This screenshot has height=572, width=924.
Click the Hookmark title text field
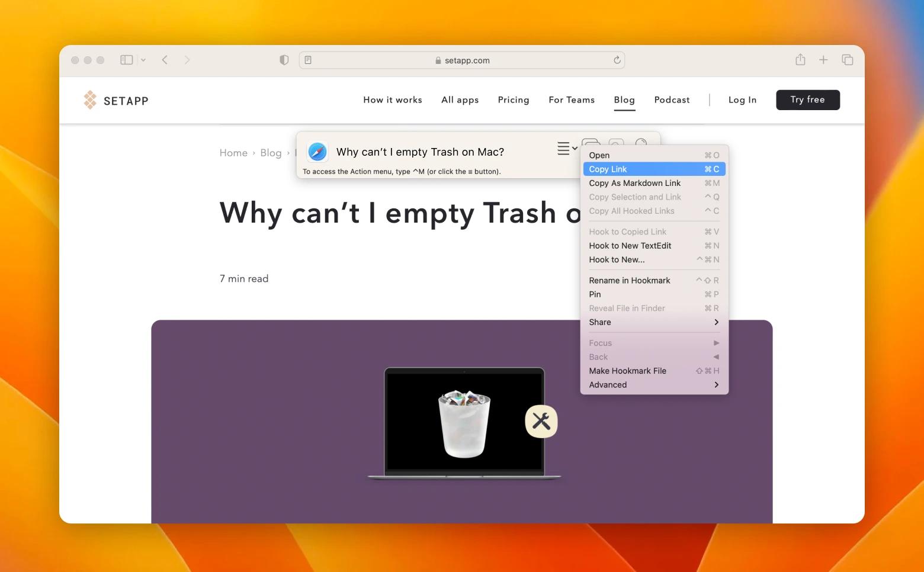pyautogui.click(x=420, y=152)
